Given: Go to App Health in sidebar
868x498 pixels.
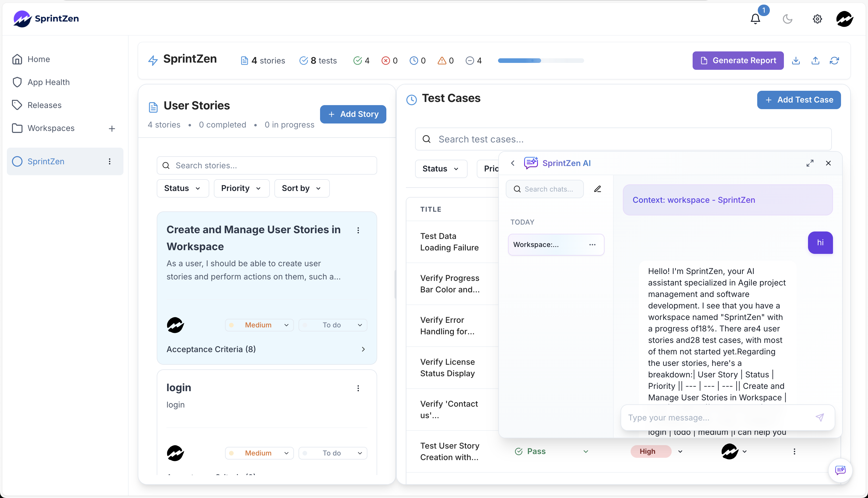Looking at the screenshot, I should tap(49, 82).
